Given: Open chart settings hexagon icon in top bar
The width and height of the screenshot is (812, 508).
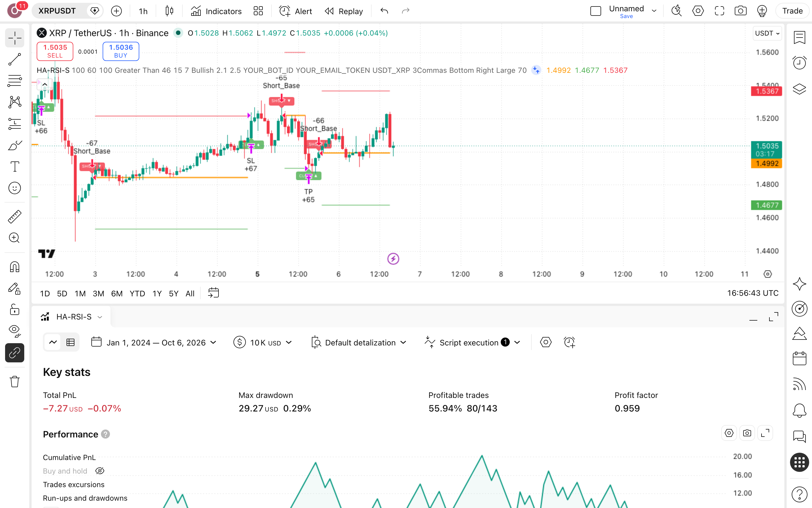Looking at the screenshot, I should (698, 11).
